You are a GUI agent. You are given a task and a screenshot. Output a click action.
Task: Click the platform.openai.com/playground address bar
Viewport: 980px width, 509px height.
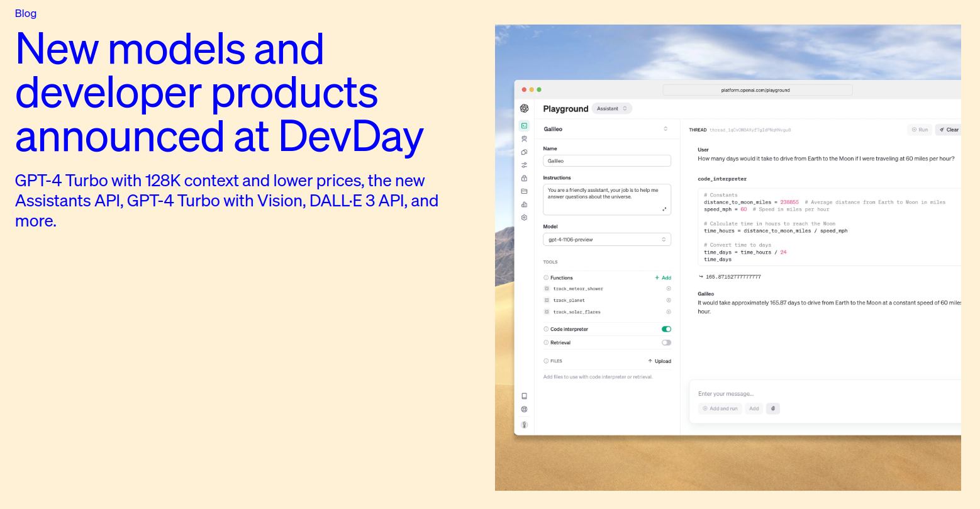757,90
